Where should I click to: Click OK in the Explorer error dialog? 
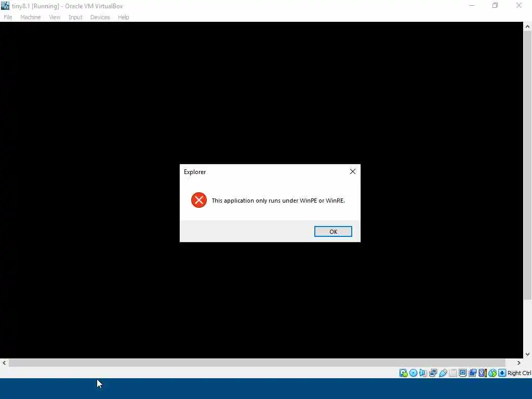click(333, 231)
